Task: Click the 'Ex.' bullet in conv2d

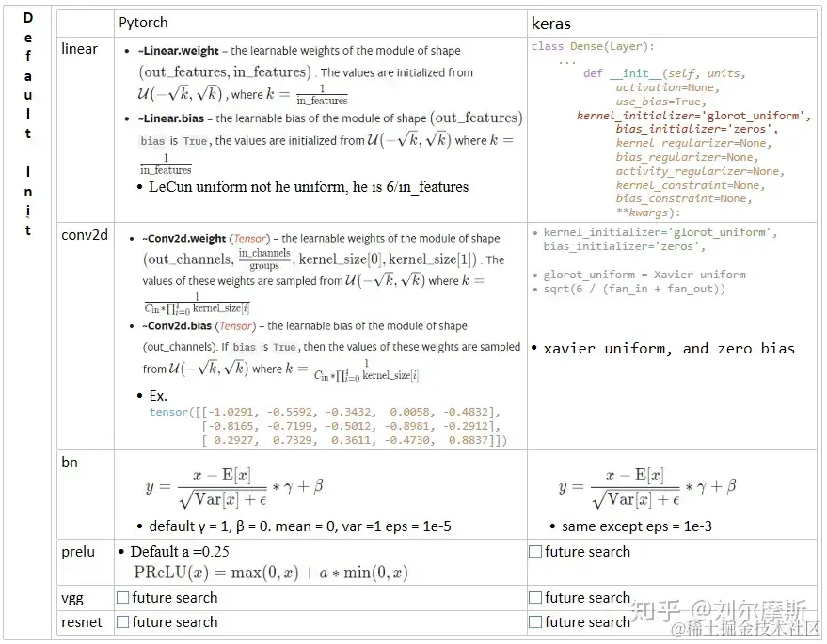Action: (x=158, y=395)
